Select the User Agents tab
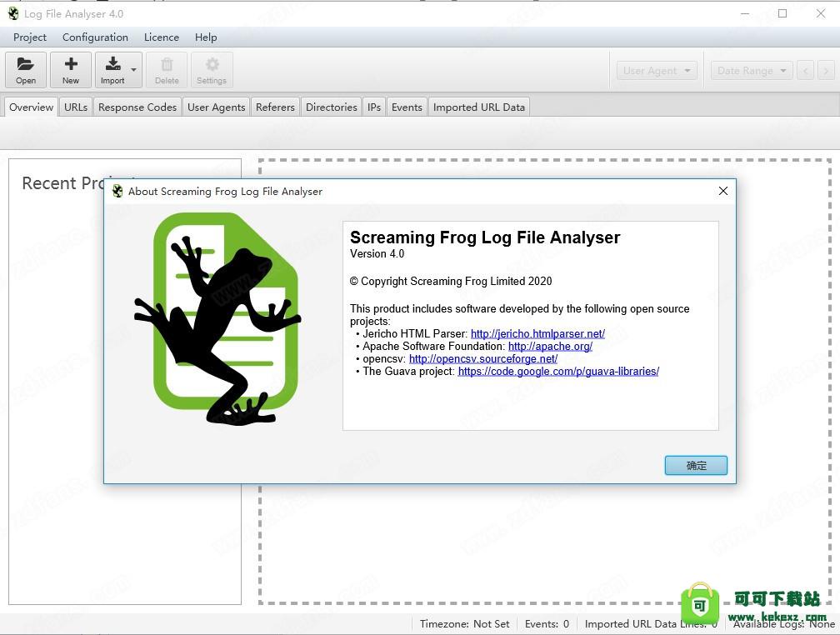This screenshot has width=840, height=635. pos(216,107)
